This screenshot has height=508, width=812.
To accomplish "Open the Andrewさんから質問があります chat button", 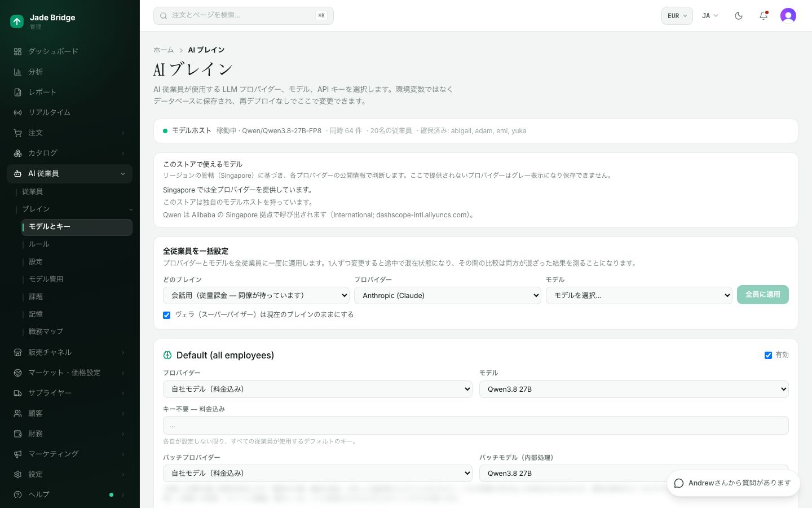I will 734,483.
